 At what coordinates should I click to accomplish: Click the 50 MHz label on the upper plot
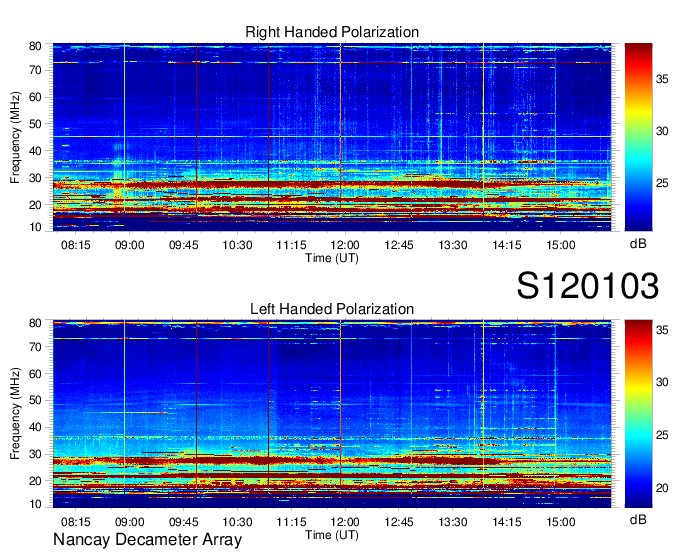click(35, 124)
